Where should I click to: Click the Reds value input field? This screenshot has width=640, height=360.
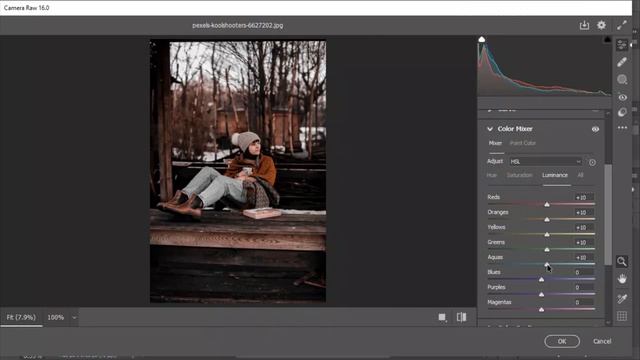pyautogui.click(x=583, y=197)
